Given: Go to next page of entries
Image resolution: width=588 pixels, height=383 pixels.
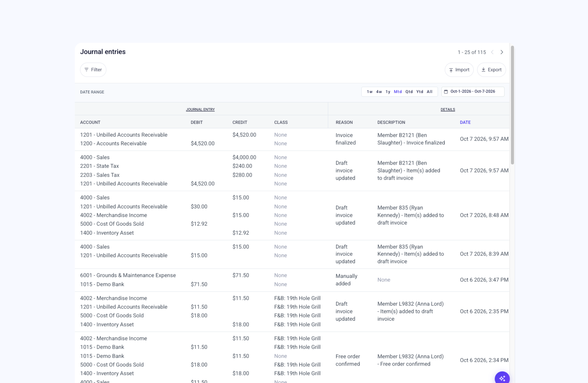Looking at the screenshot, I should [501, 52].
